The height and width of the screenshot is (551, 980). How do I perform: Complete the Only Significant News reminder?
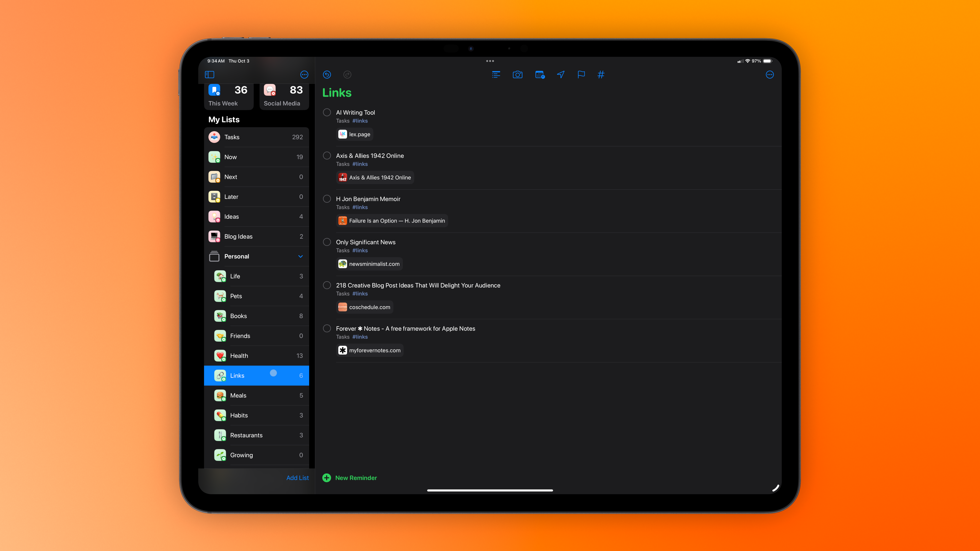pos(327,242)
